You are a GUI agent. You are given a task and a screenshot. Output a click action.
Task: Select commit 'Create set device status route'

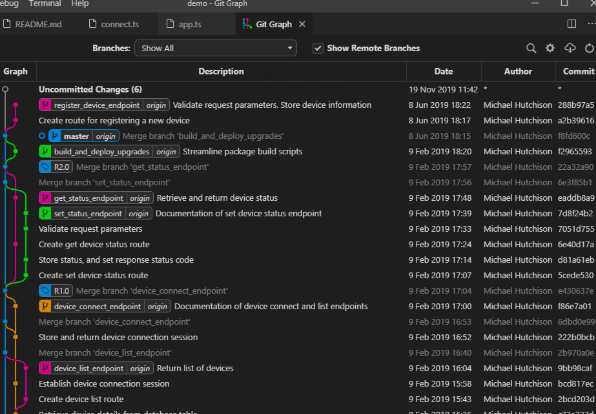coord(298,276)
